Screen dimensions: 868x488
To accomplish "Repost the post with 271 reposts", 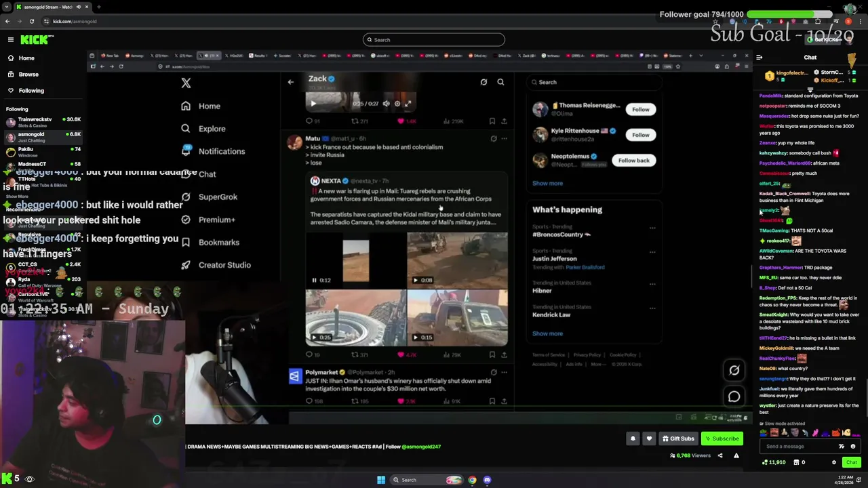I will click(x=359, y=121).
